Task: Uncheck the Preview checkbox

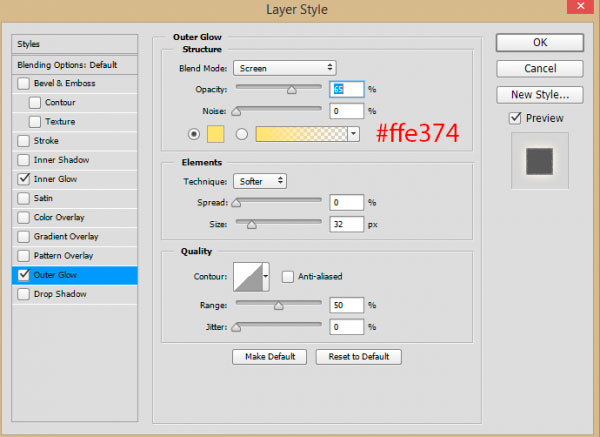Action: pyautogui.click(x=515, y=118)
